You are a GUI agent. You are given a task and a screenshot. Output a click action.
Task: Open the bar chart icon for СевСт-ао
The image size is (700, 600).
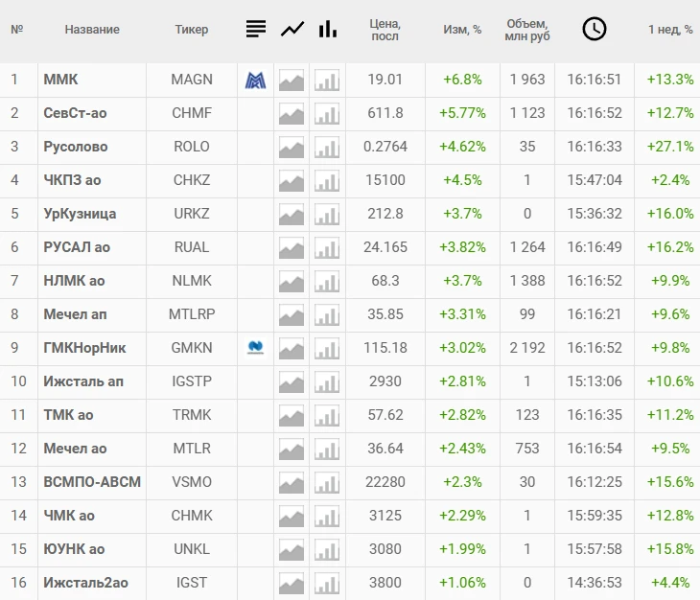pyautogui.click(x=327, y=114)
